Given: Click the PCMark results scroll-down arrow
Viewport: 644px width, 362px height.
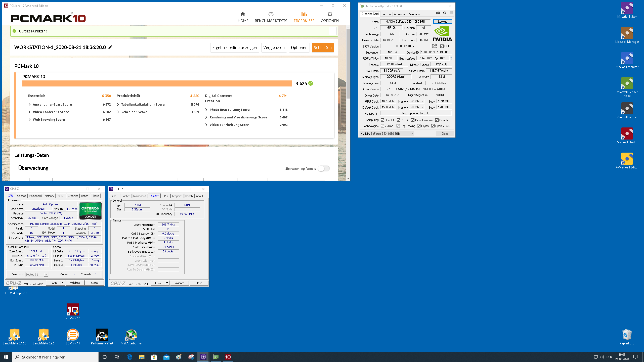Looking at the screenshot, I should click(348, 178).
